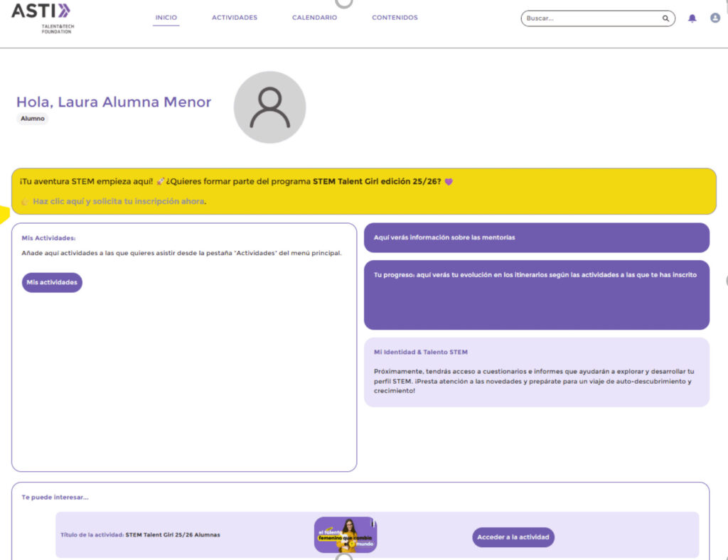
Task: Click 'Haz clic aquí y solicita tu inscripción ahora' link
Action: coord(119,201)
